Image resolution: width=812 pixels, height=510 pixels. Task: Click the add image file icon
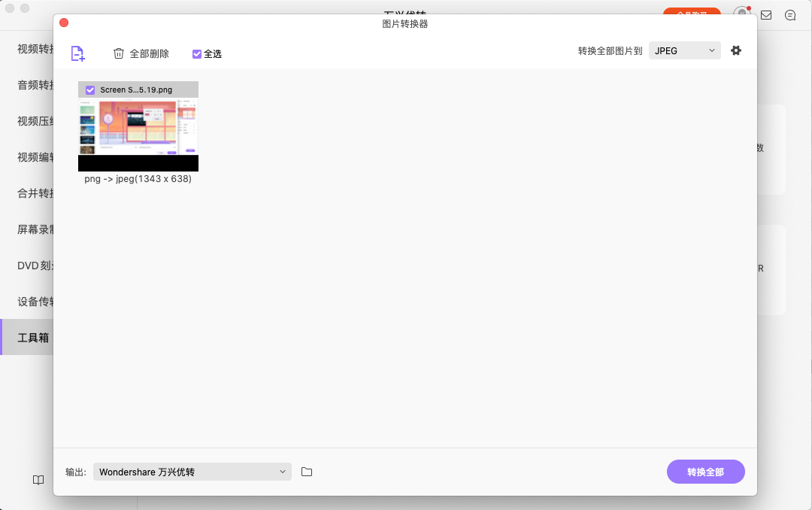[x=77, y=53]
